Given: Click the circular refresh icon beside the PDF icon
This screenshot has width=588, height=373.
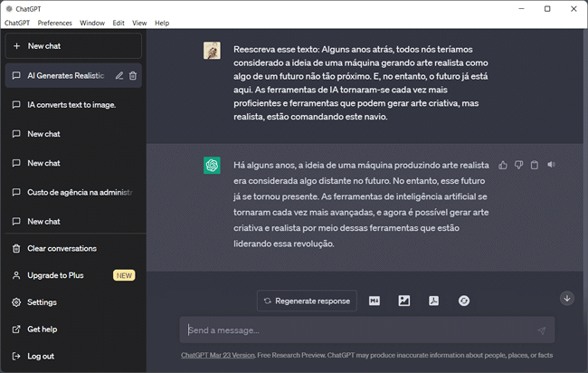Looking at the screenshot, I should [x=464, y=301].
